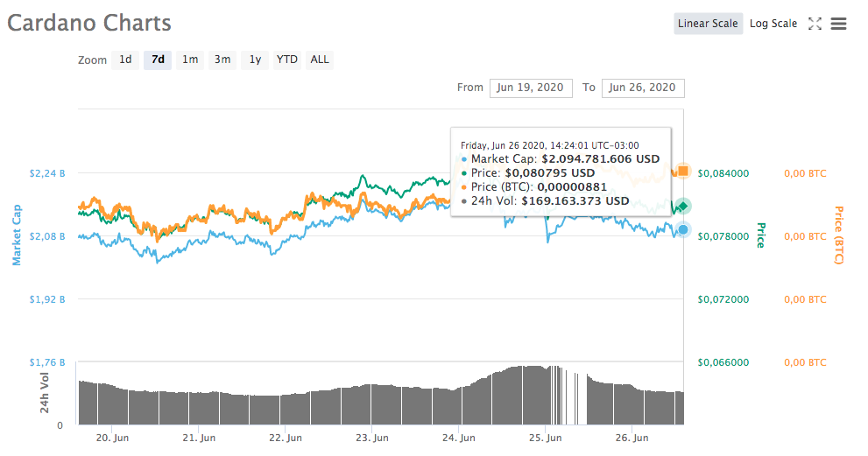Click the $0,066000 price label
Screen dimensions: 868x456
[723, 363]
